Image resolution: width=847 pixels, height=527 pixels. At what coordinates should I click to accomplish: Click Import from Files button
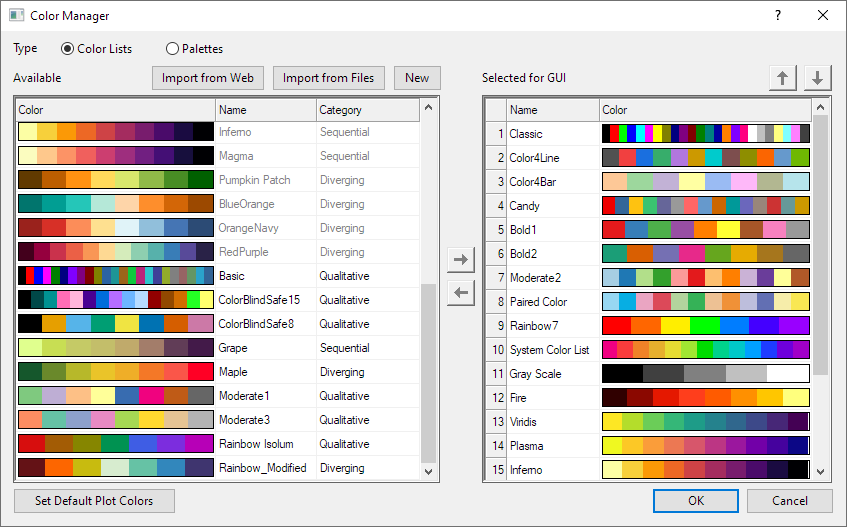pos(328,78)
